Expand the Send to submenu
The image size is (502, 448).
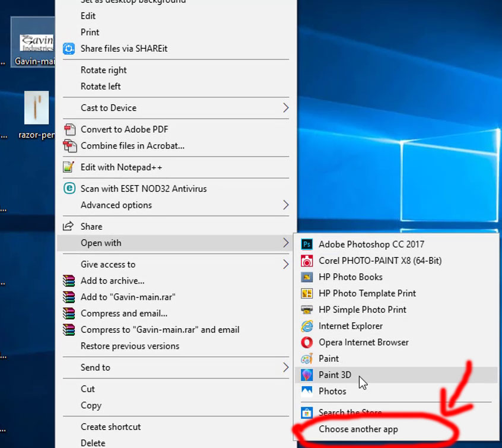point(96,367)
